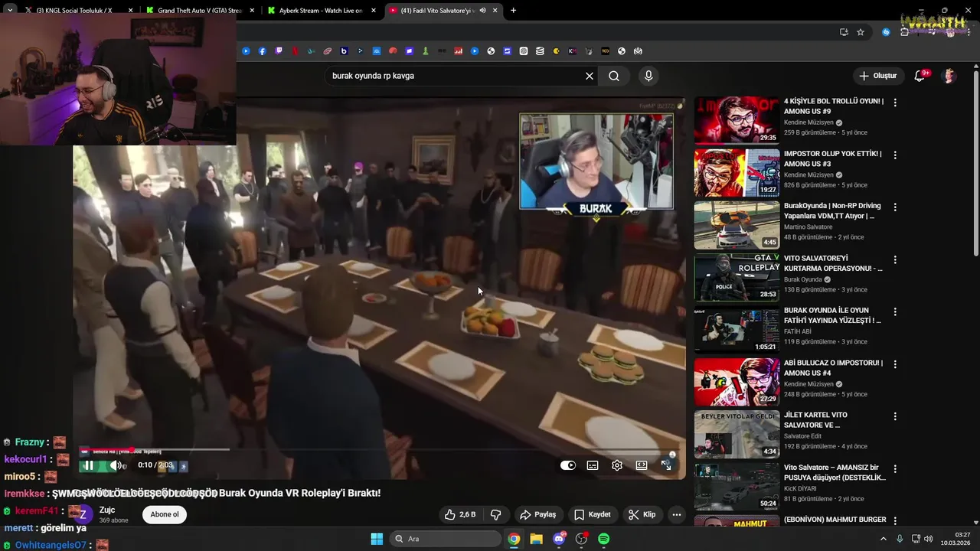The width and height of the screenshot is (980, 551).
Task: Open a new browser tab
Action: pyautogui.click(x=513, y=11)
